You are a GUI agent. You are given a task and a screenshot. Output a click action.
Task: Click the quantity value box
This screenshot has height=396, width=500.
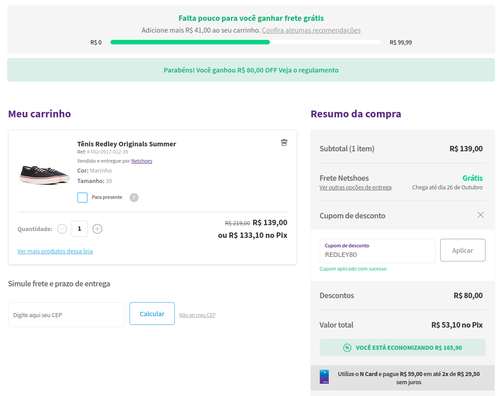tap(79, 229)
